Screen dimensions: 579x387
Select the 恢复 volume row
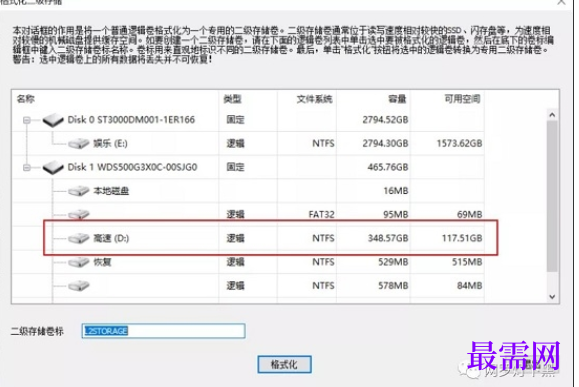(x=248, y=262)
